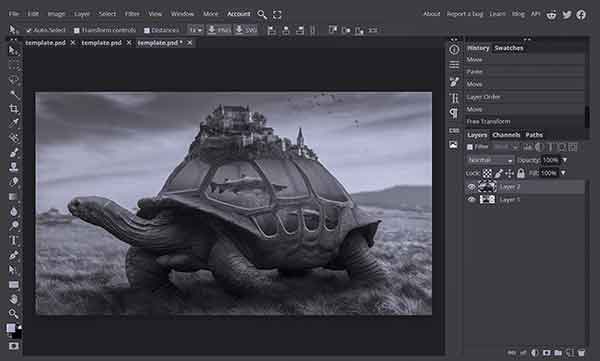
Task: Open the Normal blend mode dropdown
Action: pos(490,160)
